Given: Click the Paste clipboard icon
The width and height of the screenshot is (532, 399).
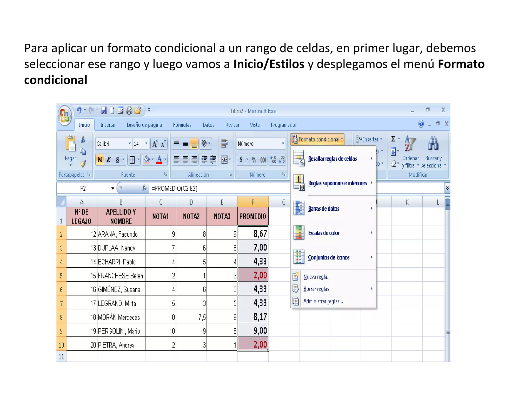Looking at the screenshot, I should pos(70,143).
